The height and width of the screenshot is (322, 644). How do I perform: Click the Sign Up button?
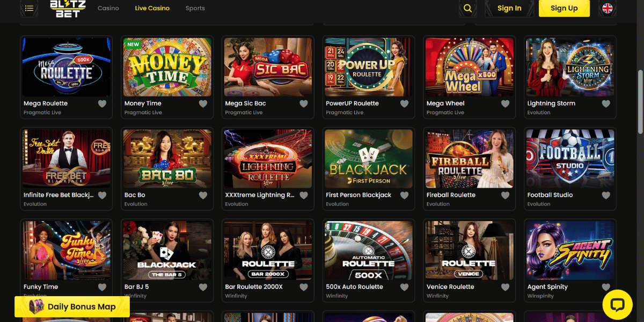(564, 8)
